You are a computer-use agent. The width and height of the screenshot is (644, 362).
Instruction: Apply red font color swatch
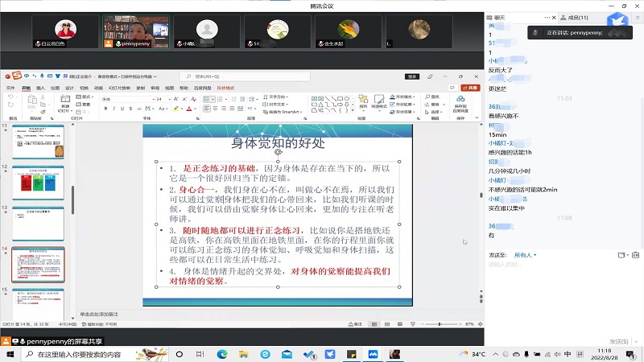click(x=189, y=109)
